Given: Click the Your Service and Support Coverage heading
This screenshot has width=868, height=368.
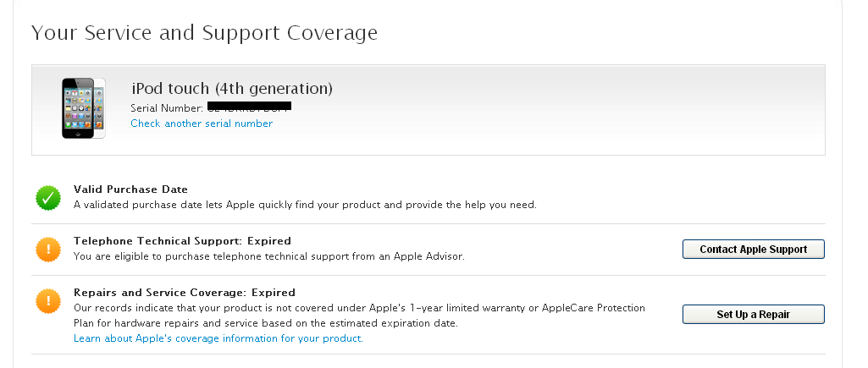Looking at the screenshot, I should (204, 33).
